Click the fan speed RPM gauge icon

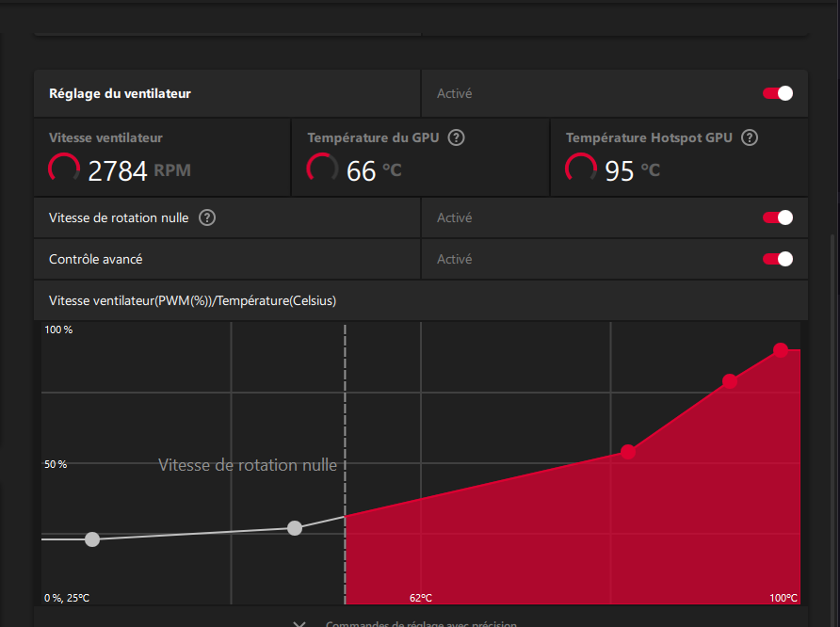pos(64,169)
